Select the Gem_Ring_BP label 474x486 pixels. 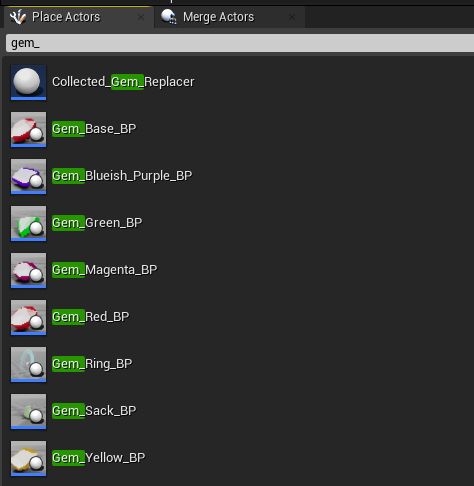click(92, 364)
